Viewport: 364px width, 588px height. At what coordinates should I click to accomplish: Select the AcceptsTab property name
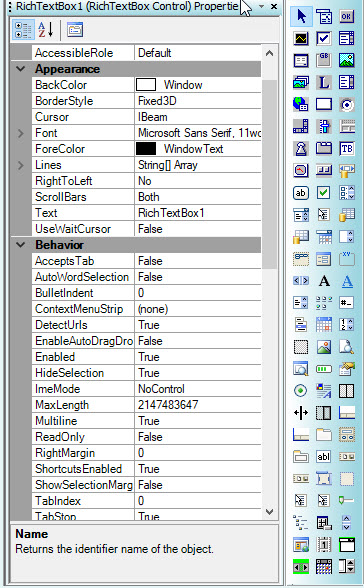tap(64, 261)
